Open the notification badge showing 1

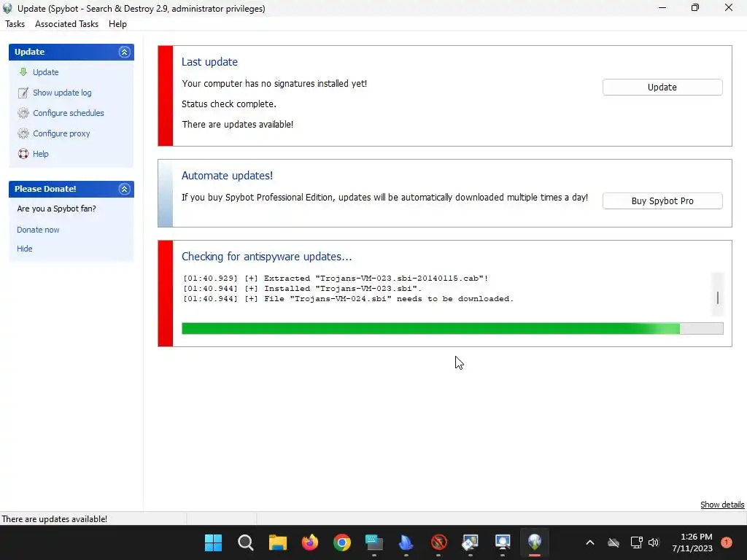tap(727, 542)
